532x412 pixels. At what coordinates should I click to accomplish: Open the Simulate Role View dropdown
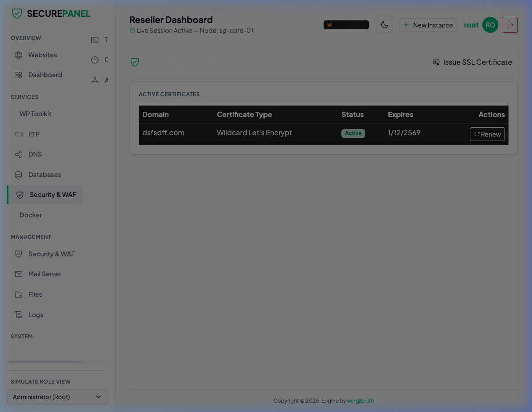(57, 397)
